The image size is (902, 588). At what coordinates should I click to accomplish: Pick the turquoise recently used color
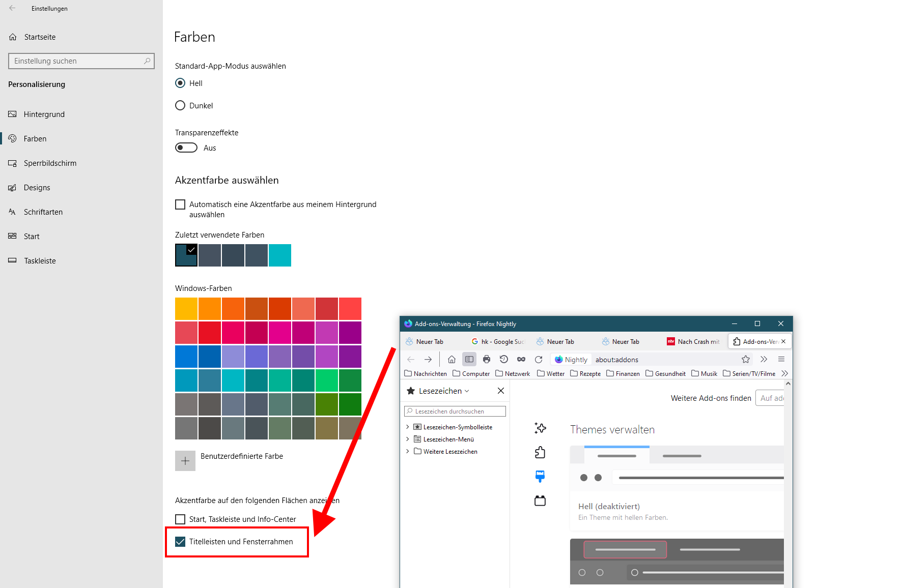click(x=280, y=255)
